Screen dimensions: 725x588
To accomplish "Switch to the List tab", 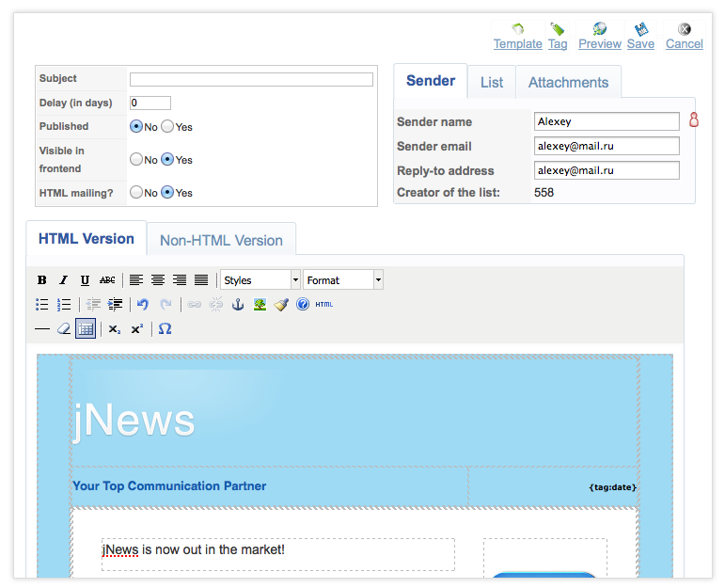I will (x=492, y=83).
